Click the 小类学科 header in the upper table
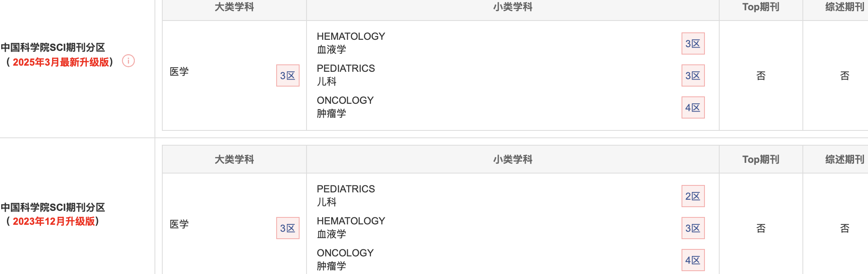868x274 pixels. [x=513, y=7]
